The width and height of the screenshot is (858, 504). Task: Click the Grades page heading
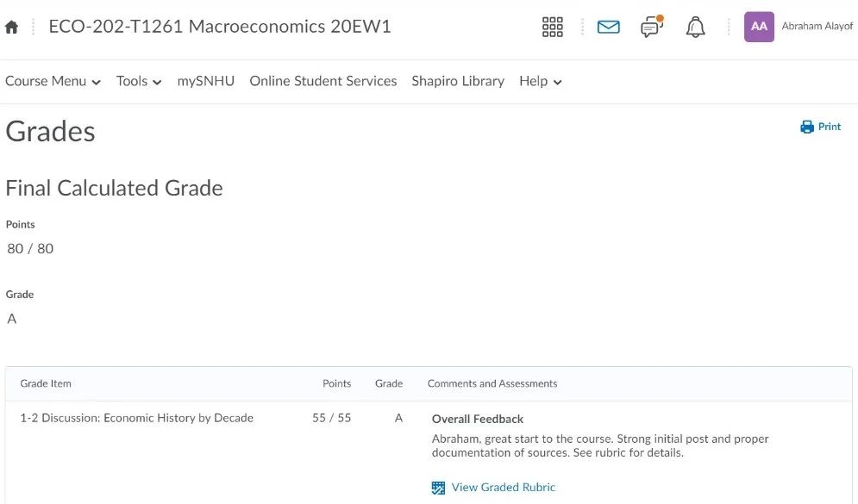coord(50,131)
